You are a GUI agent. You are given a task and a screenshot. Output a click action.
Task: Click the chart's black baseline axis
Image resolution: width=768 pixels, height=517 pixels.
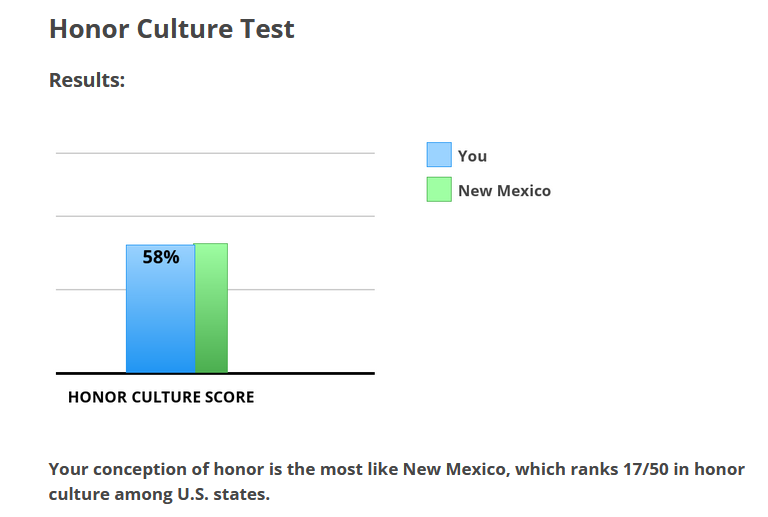[x=216, y=374]
